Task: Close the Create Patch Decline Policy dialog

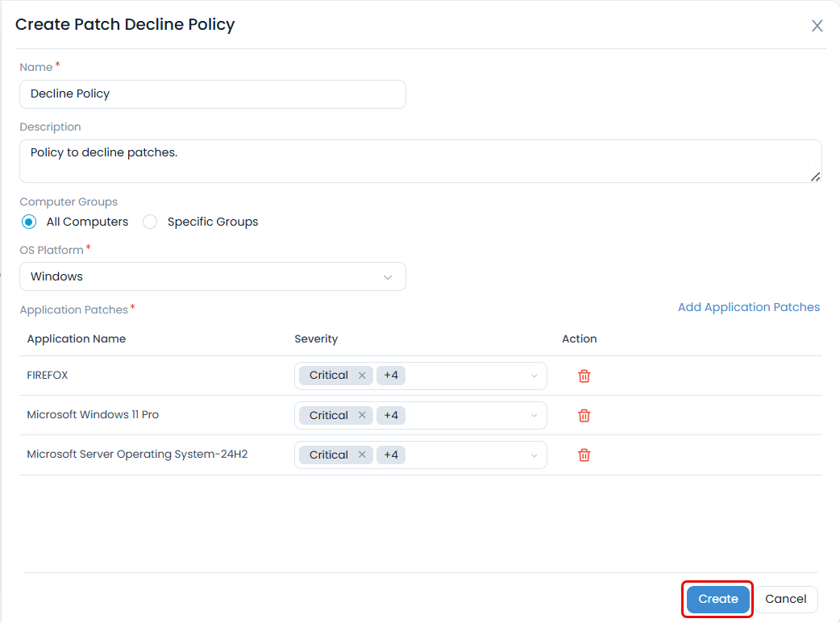Action: click(x=817, y=25)
